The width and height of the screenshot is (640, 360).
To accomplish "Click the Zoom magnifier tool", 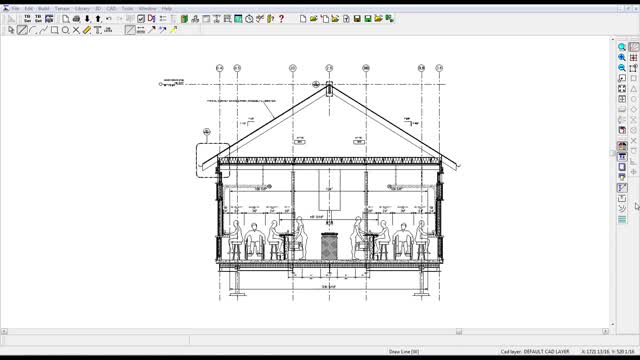I will pyautogui.click(x=622, y=47).
